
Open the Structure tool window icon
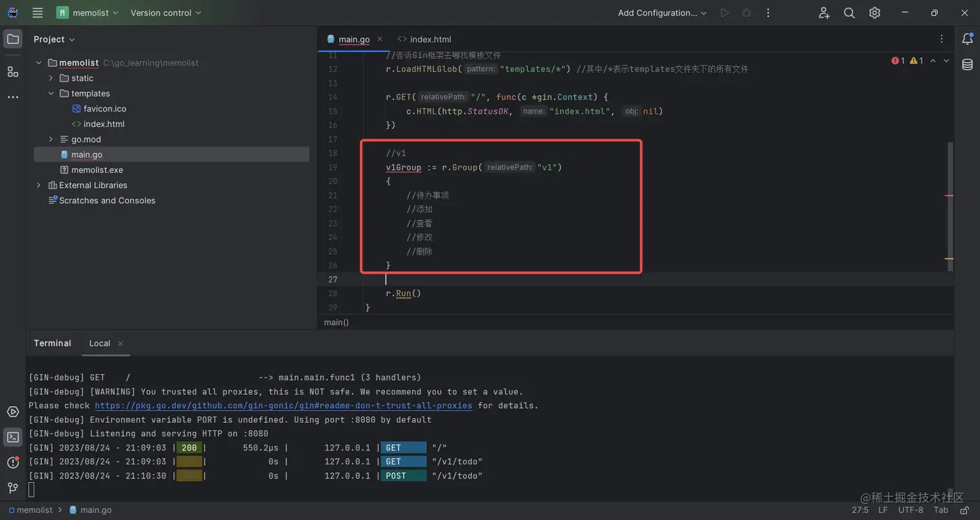[x=12, y=71]
